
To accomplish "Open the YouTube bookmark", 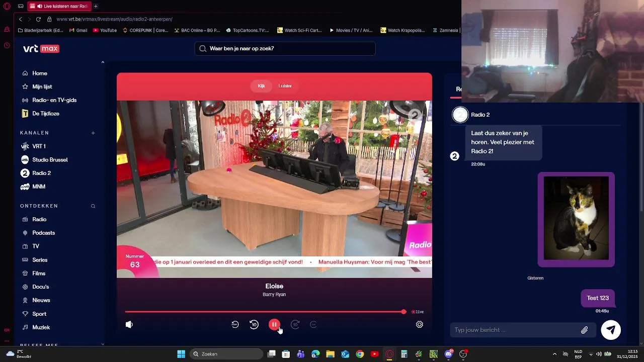I will (105, 30).
